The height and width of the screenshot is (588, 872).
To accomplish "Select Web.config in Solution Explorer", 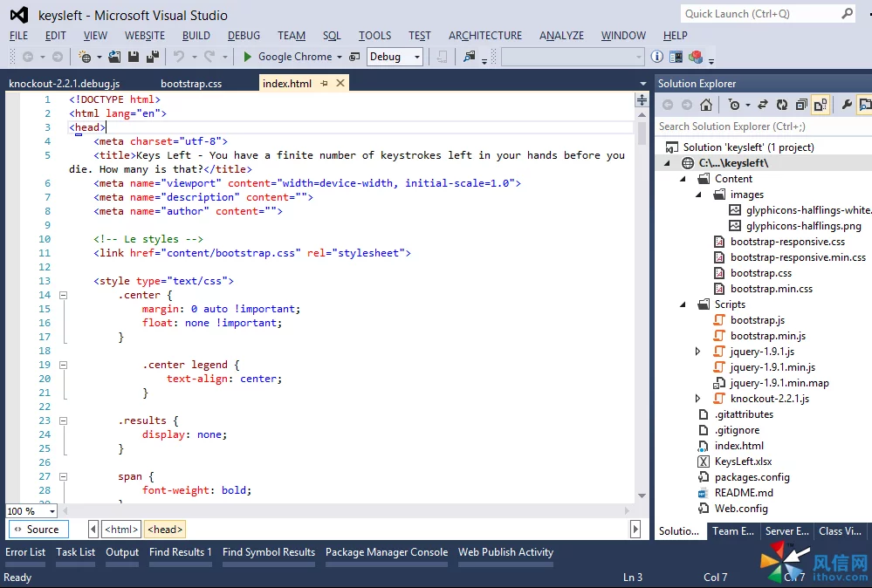I will 741,509.
